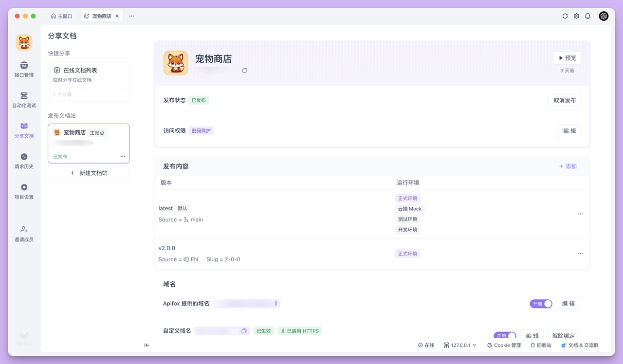Copy the doc site URL under 宠物商店 title
The image size is (623, 364).
(x=245, y=70)
